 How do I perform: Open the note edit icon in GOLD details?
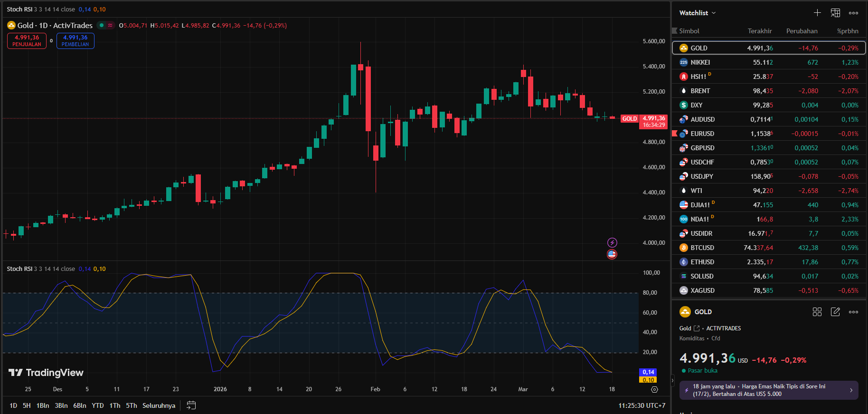(835, 312)
